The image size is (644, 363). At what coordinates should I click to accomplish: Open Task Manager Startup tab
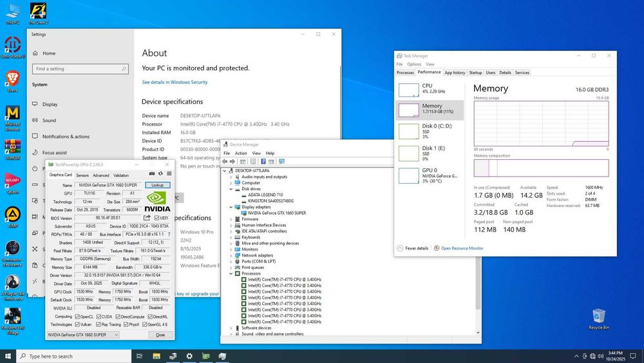[x=475, y=72]
